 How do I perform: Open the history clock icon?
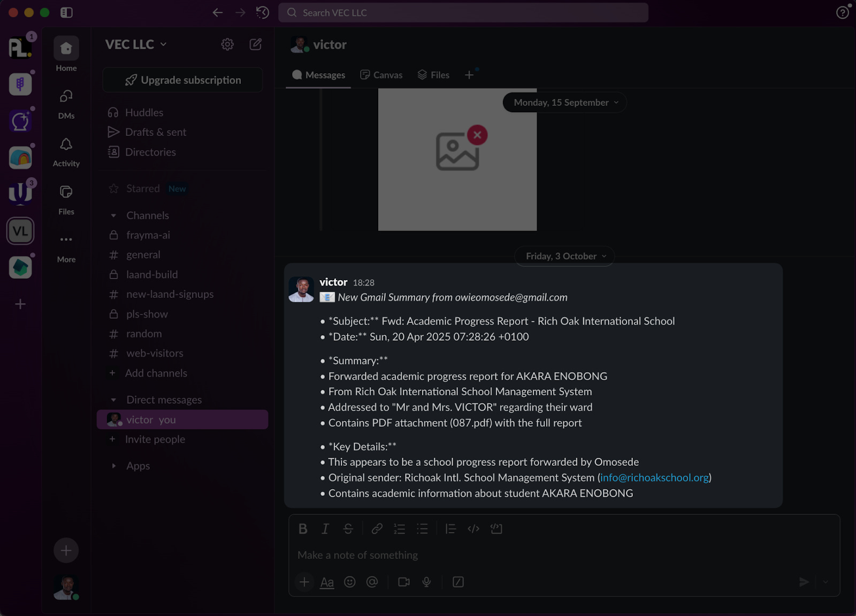coord(263,12)
